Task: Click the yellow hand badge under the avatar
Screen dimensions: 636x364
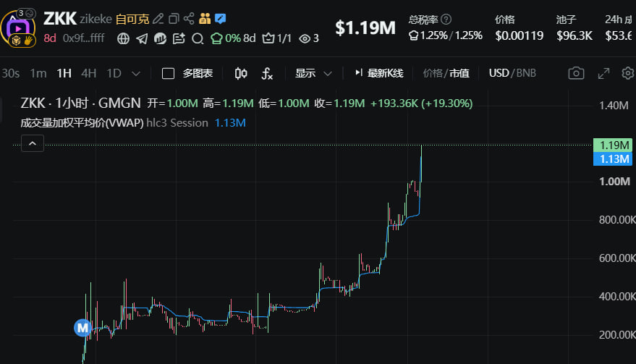Action: tap(28, 41)
